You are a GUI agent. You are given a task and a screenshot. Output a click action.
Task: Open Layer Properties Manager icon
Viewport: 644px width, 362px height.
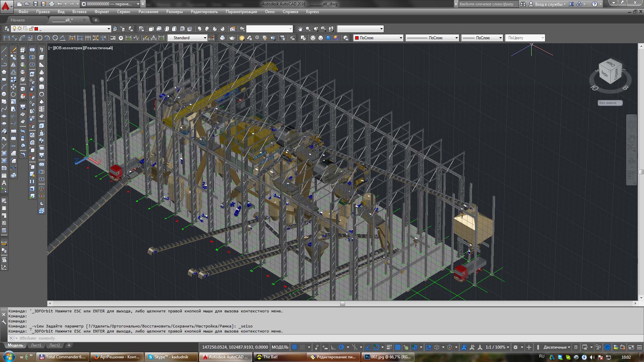7,29
